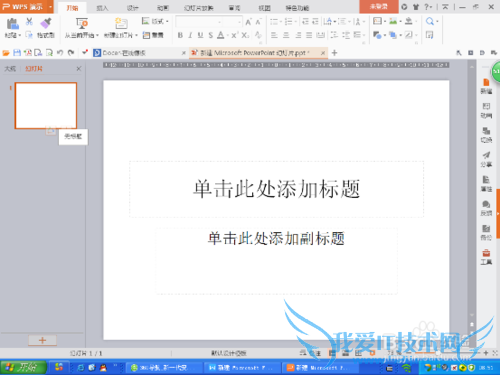Click the Paste clipboard icon

tap(13, 24)
